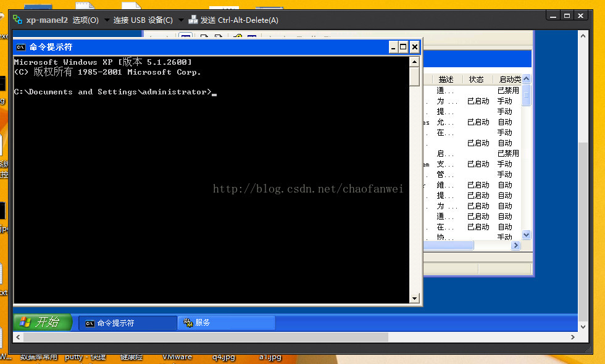Click the Services list scroll-up arrow
Viewport: 605px width, 364px height.
pos(526,79)
